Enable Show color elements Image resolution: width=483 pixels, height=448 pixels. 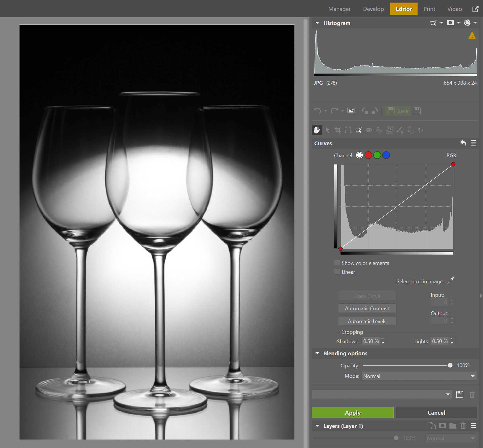click(337, 263)
